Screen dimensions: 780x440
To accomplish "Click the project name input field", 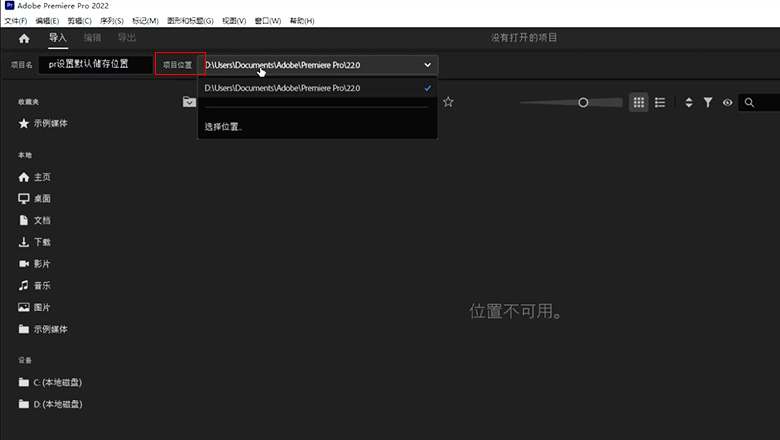I will pos(96,65).
